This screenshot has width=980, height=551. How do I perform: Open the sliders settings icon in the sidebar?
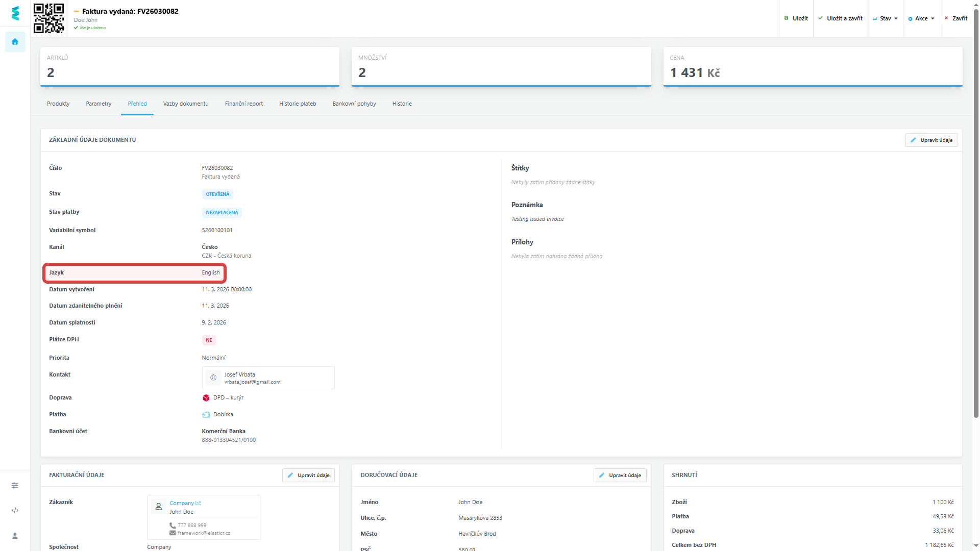[x=15, y=485]
